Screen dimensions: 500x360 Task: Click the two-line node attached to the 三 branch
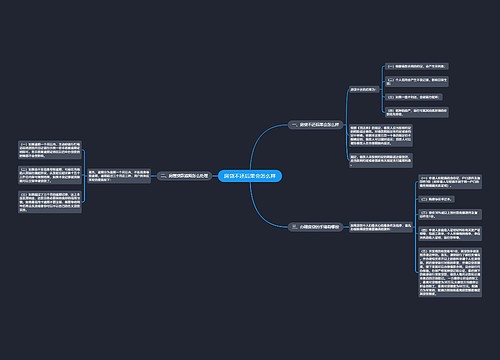tap(381, 227)
